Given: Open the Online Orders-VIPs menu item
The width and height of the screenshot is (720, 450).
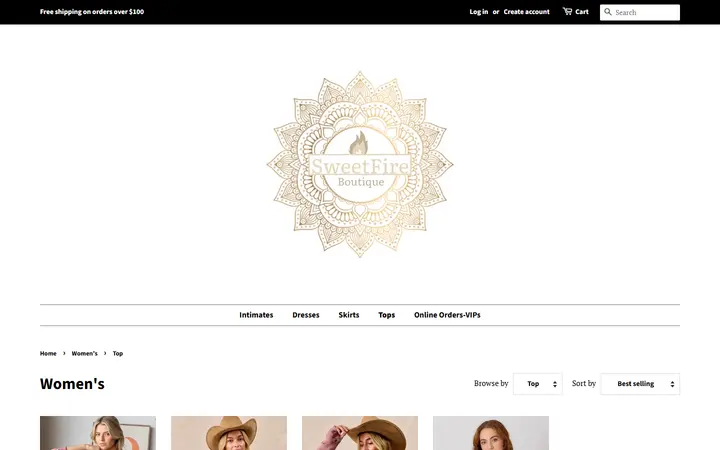Looking at the screenshot, I should (x=447, y=315).
